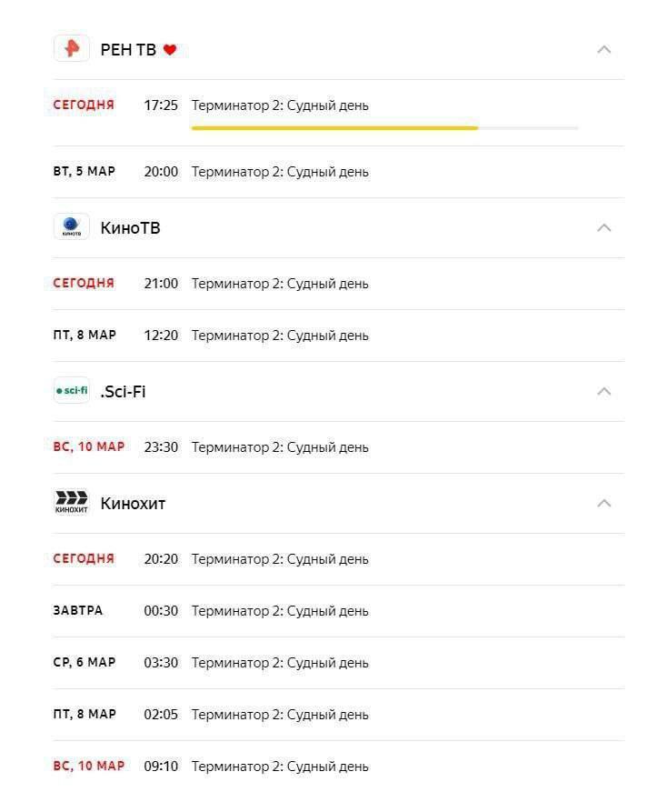Click the Кинохит channel logo icon
The width and height of the screenshot is (647, 812).
[72, 502]
